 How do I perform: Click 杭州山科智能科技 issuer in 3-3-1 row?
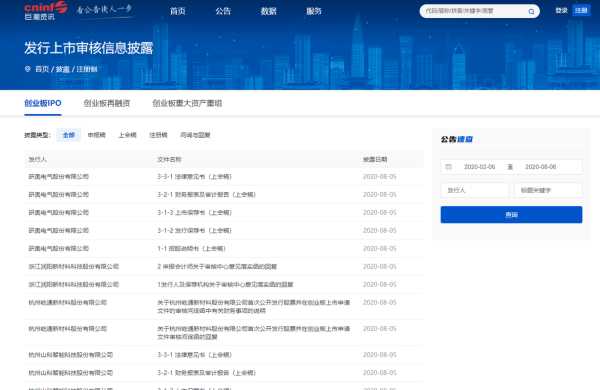pyautogui.click(x=71, y=355)
